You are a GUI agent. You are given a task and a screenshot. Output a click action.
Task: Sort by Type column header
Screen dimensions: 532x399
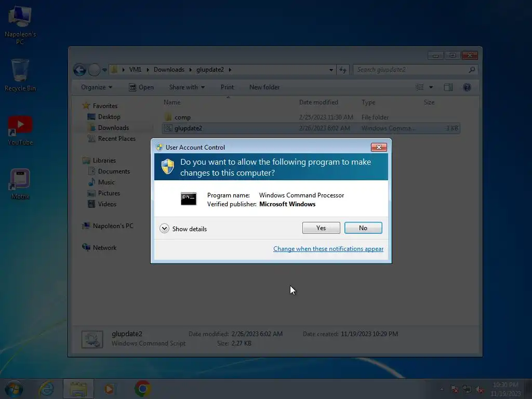[368, 102]
